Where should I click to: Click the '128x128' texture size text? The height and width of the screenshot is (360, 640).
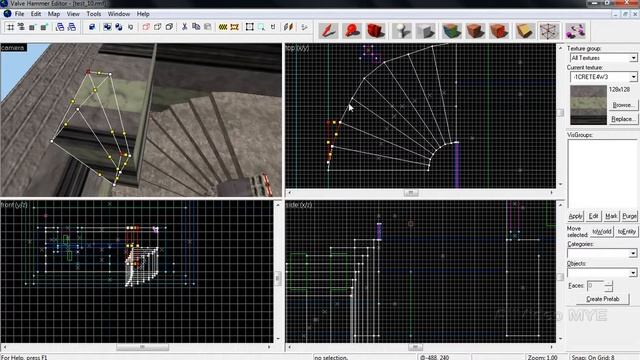pyautogui.click(x=619, y=89)
